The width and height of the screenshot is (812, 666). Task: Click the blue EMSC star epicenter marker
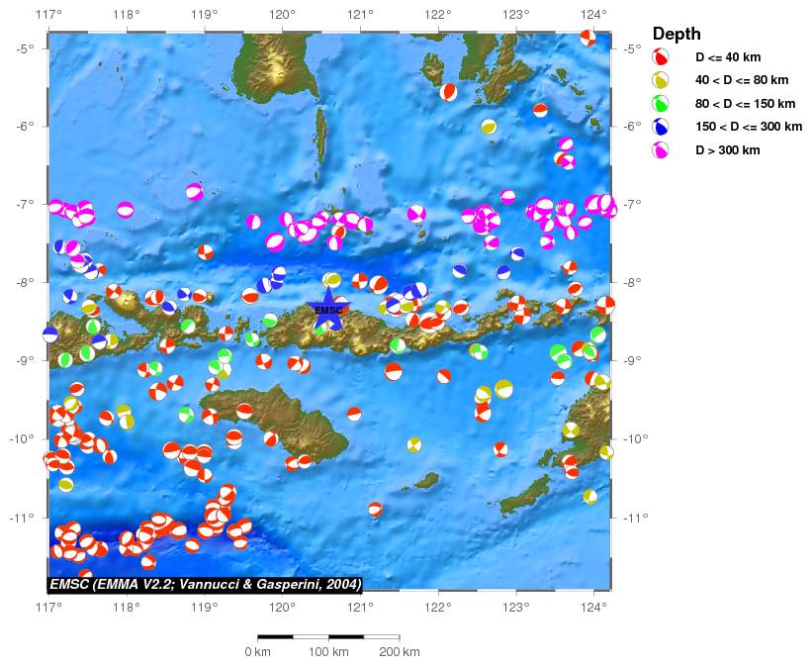[327, 310]
